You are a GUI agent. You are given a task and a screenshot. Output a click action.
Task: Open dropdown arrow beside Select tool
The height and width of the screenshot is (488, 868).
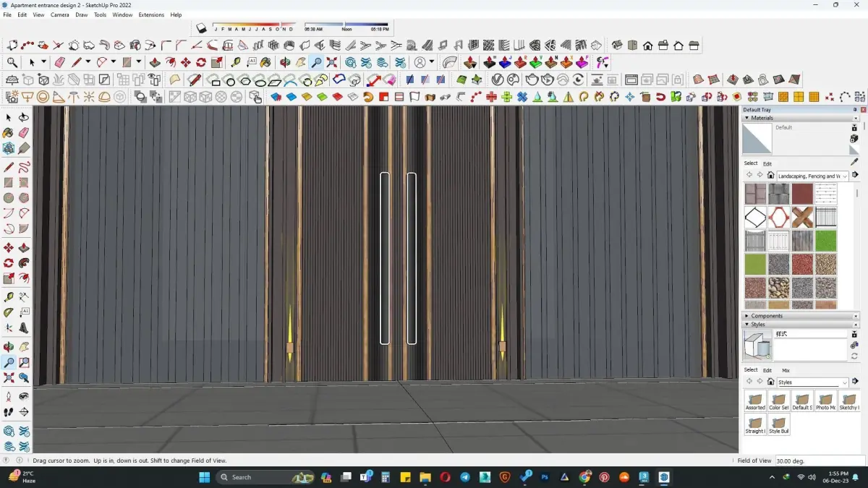(43, 63)
